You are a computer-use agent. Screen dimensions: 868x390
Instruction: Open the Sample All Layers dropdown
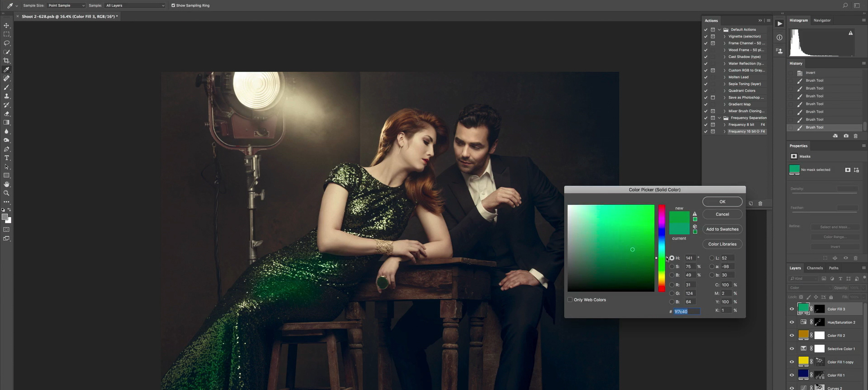pos(135,5)
